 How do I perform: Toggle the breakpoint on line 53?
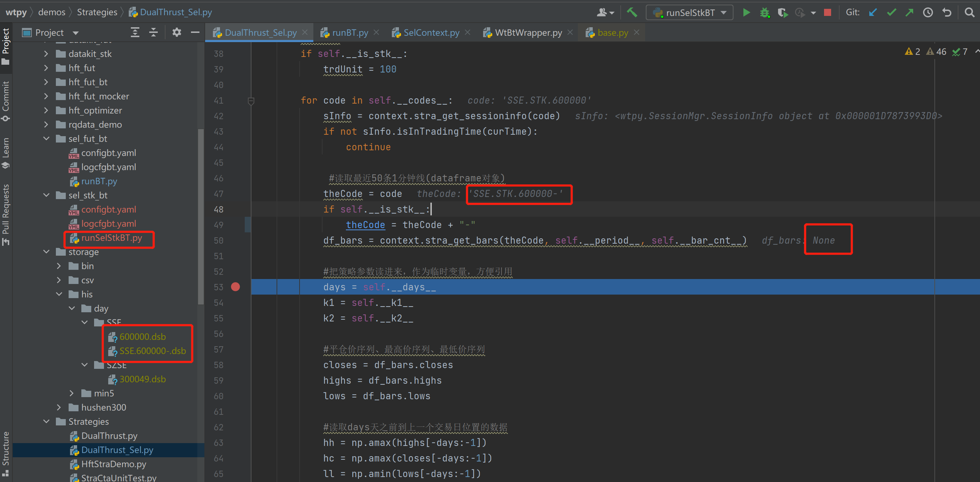tap(236, 287)
